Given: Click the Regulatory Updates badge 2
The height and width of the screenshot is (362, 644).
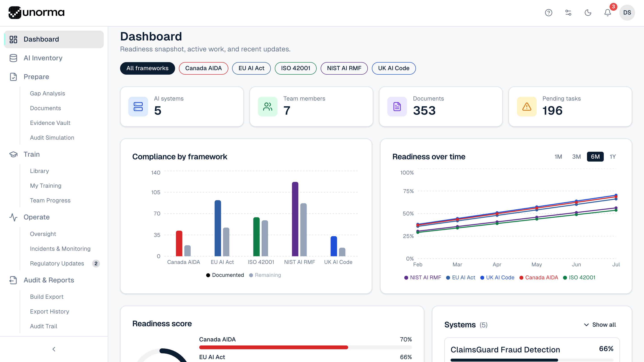Looking at the screenshot, I should click(96, 263).
